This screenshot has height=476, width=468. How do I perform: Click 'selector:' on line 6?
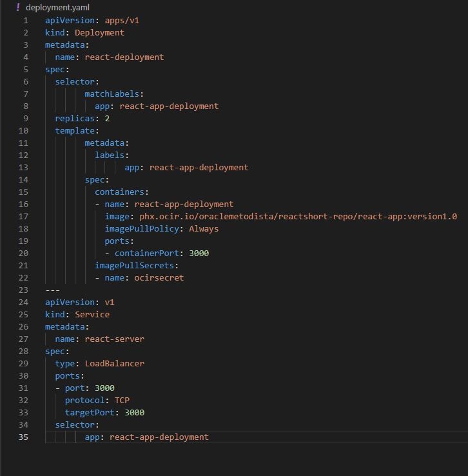[77, 82]
